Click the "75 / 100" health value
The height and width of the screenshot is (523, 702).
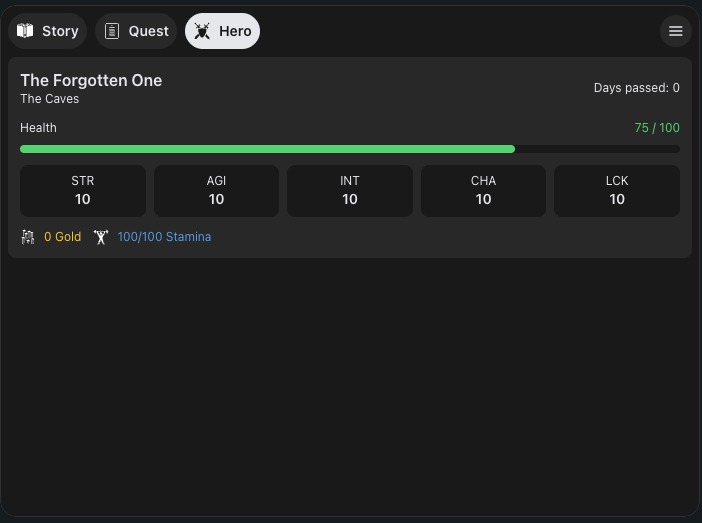[657, 128]
